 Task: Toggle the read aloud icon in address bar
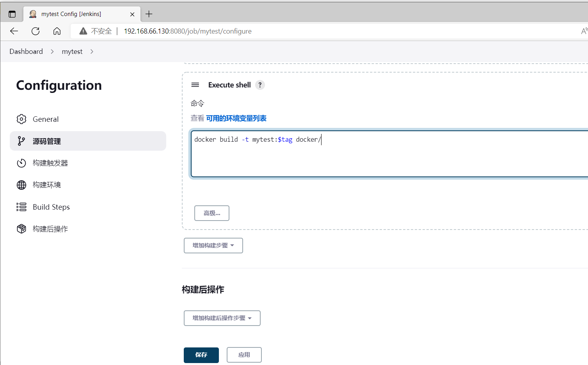[x=584, y=31]
